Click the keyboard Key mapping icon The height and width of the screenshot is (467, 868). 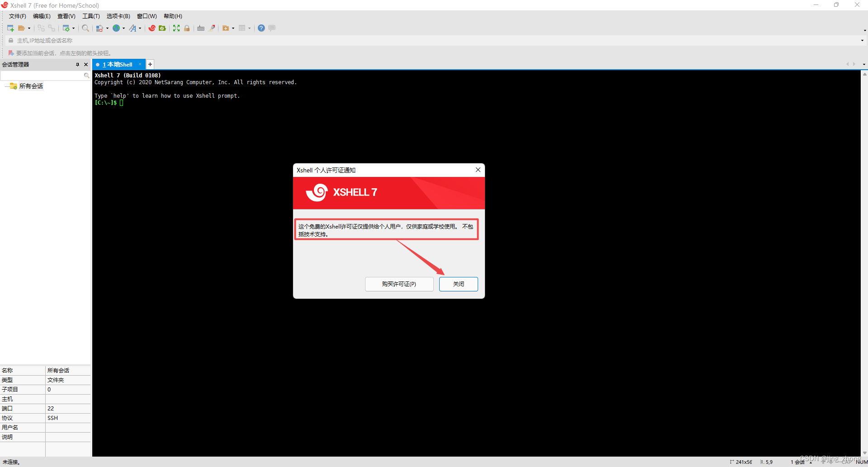(201, 28)
